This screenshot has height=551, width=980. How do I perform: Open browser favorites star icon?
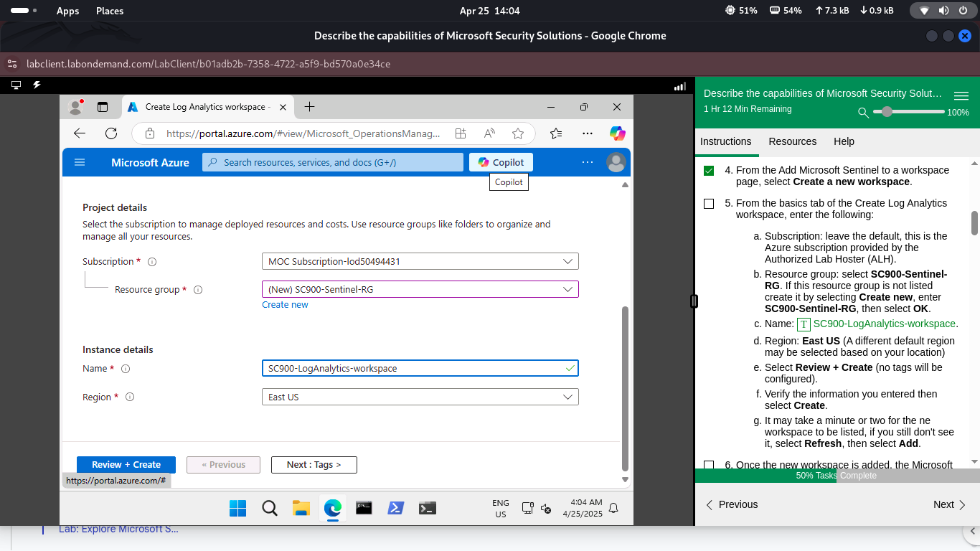(x=518, y=133)
